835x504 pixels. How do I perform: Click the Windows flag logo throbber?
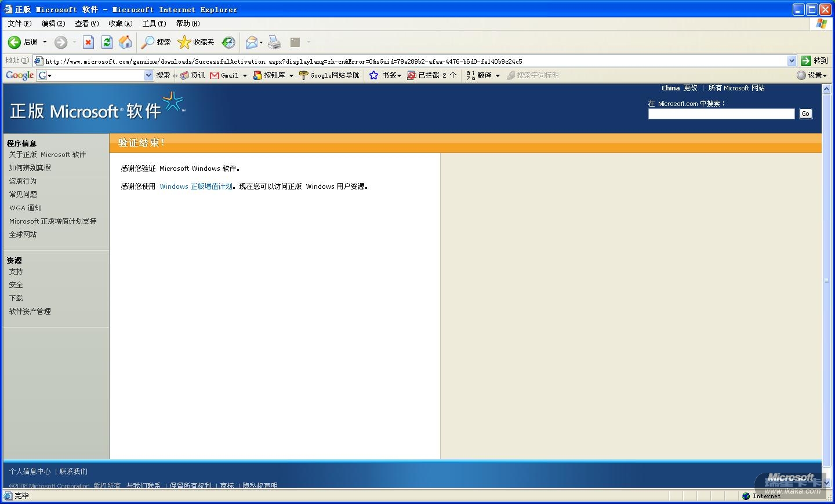click(821, 24)
